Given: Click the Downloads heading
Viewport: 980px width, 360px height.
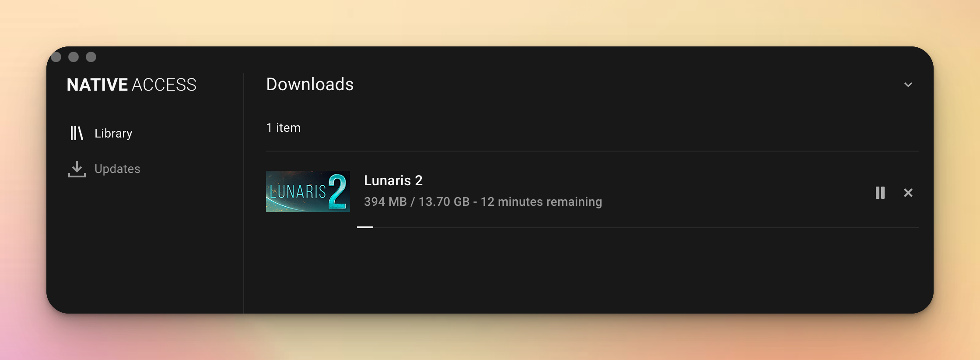Looking at the screenshot, I should click(x=310, y=84).
